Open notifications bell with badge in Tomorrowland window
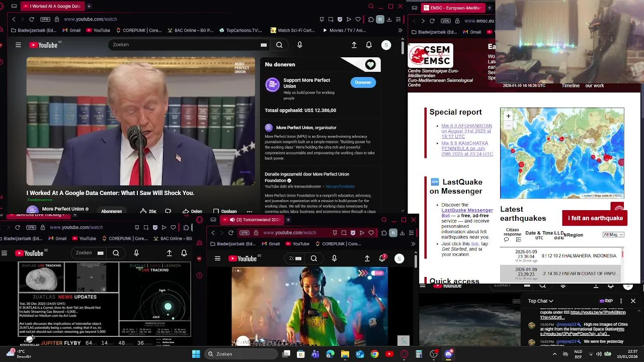The height and width of the screenshot is (362, 644). (x=382, y=258)
